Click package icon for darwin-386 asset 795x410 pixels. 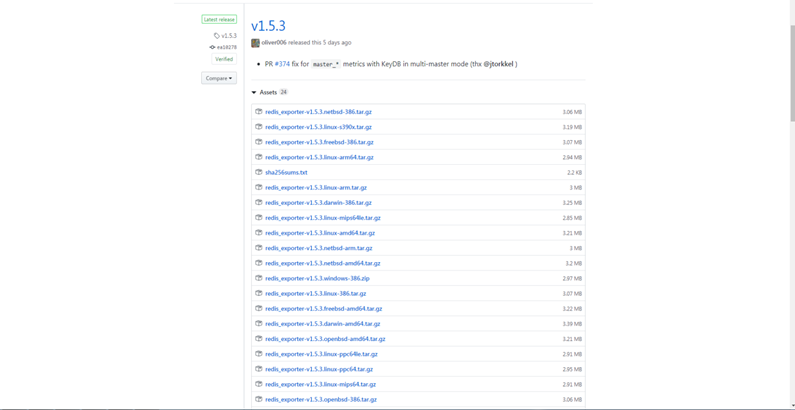point(259,203)
